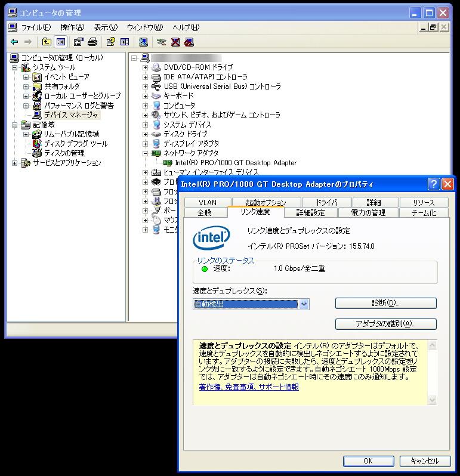460x476 pixels.
Task: Click the ディスクの管理 icon
Action: [37, 153]
